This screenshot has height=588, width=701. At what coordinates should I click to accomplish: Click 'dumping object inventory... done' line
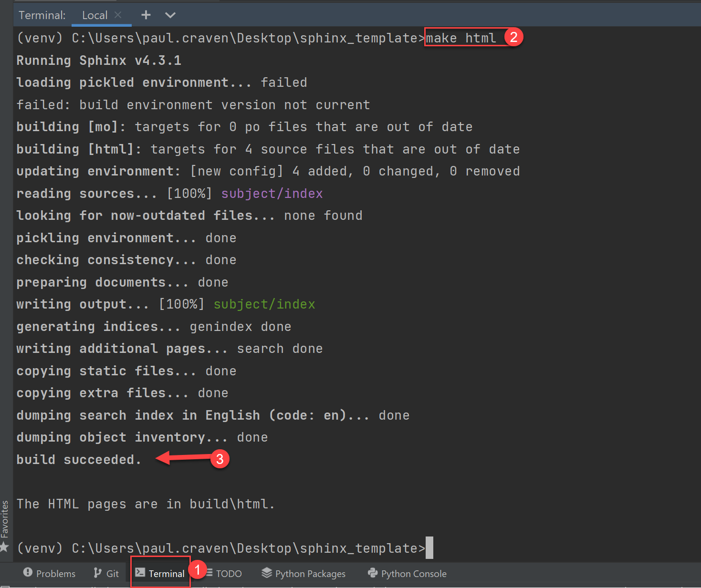click(142, 437)
